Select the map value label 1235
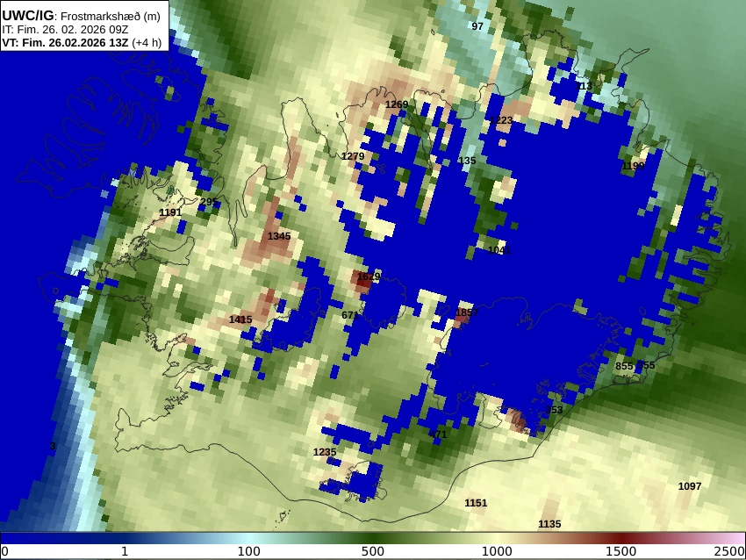 point(325,452)
